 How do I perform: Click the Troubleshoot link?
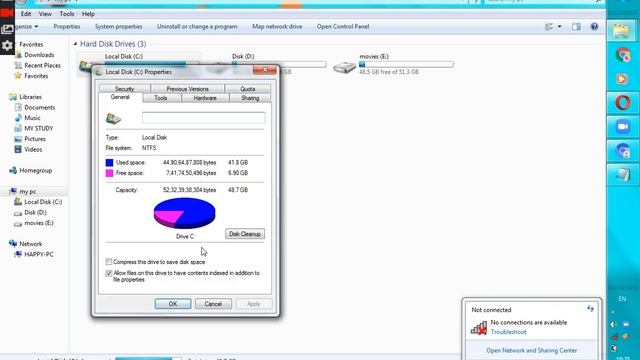508,332
